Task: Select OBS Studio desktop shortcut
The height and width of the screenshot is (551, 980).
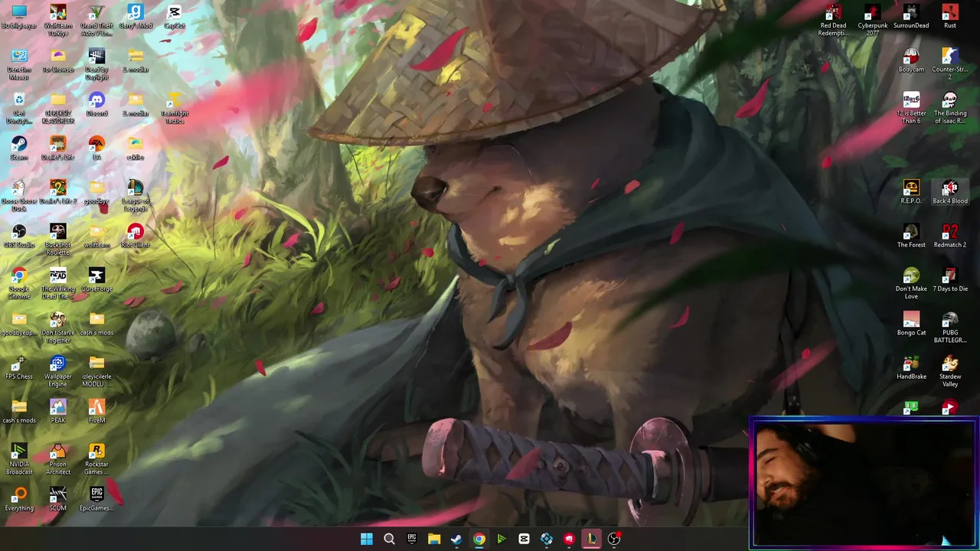Action: (x=19, y=236)
